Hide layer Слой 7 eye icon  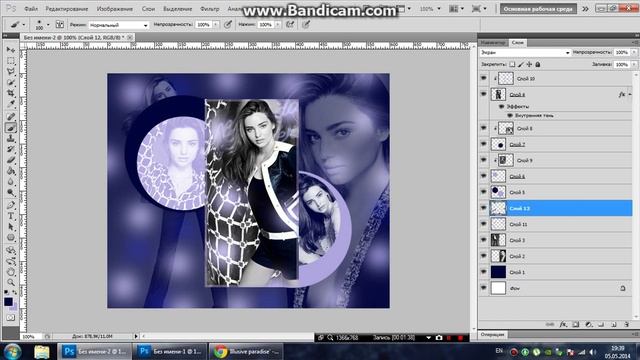484,144
